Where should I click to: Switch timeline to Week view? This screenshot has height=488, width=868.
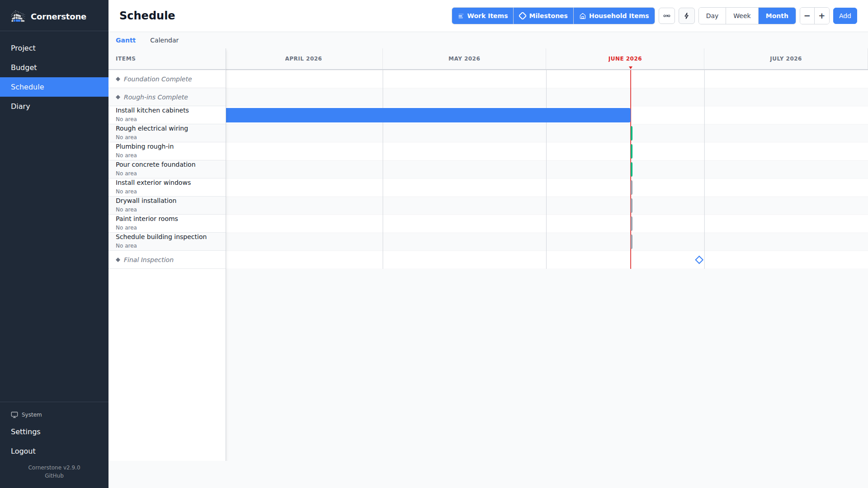tap(742, 16)
